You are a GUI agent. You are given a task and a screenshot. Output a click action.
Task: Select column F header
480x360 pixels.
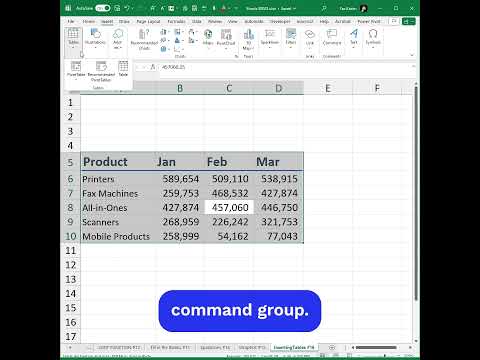point(377,88)
